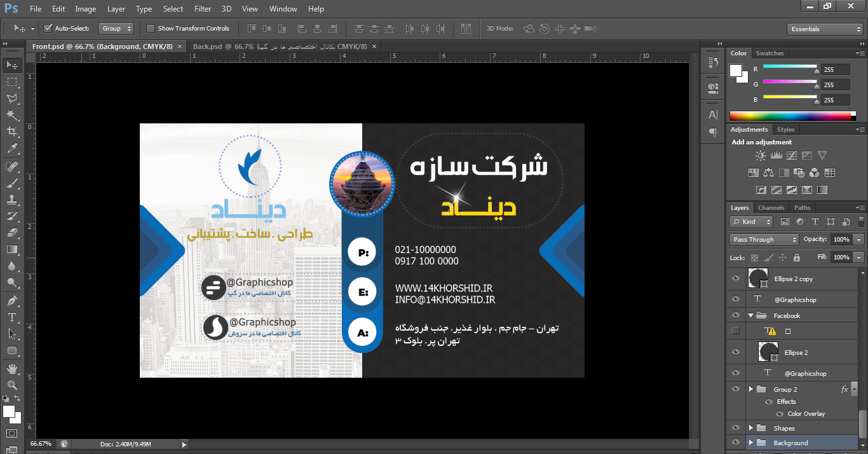Enable Show Transform Controls checkbox

tap(151, 29)
